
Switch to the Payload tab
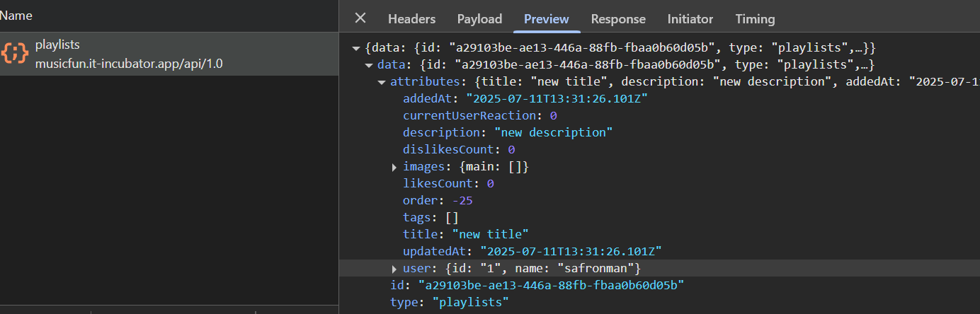(x=479, y=19)
